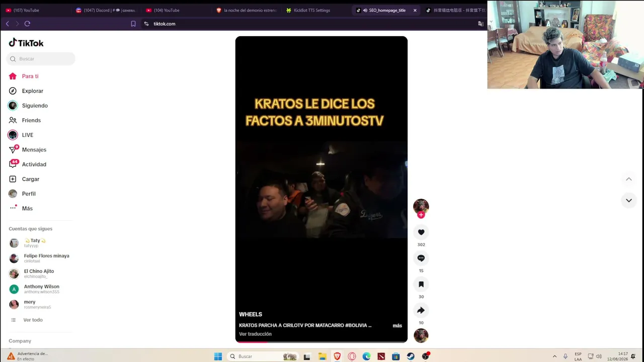This screenshot has width=644, height=362.
Task: Open the video comments
Action: 421,258
